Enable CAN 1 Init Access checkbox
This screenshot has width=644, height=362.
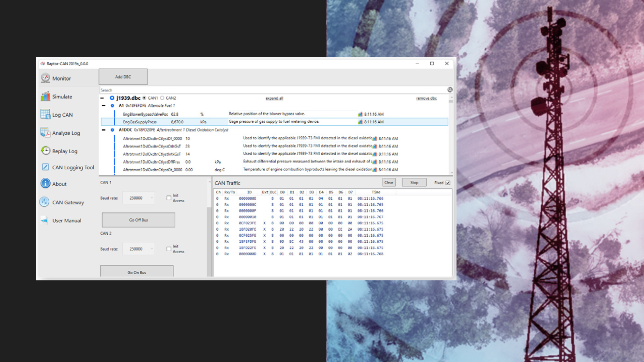pos(169,198)
